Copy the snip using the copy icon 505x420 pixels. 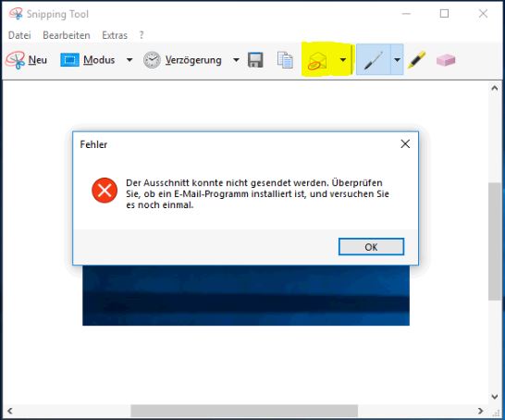(x=285, y=60)
